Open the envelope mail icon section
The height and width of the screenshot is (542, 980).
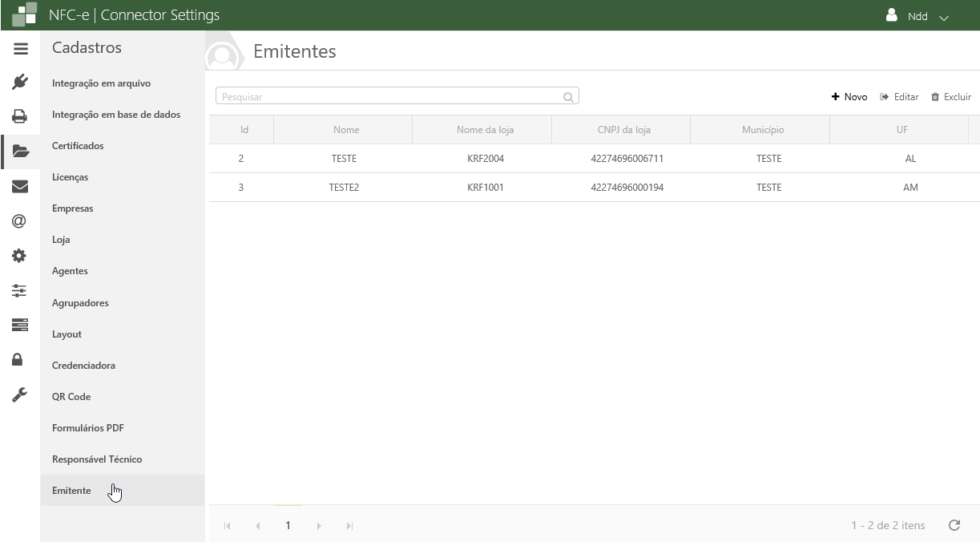20,187
